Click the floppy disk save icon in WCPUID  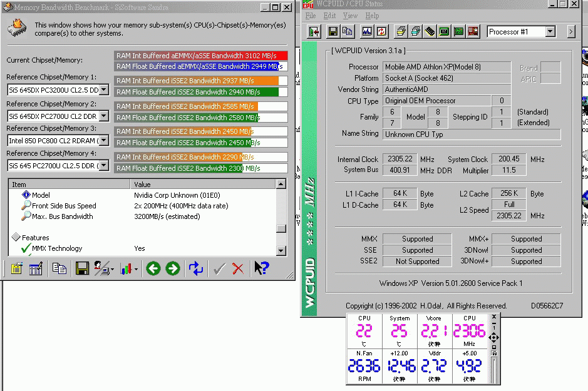pos(333,32)
